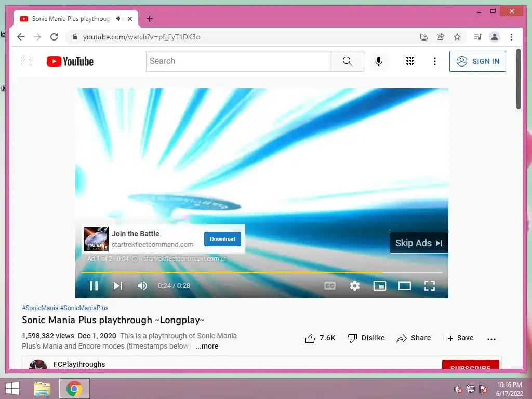Open the Chrome three-dot menu
The width and height of the screenshot is (532, 399).
tap(511, 37)
